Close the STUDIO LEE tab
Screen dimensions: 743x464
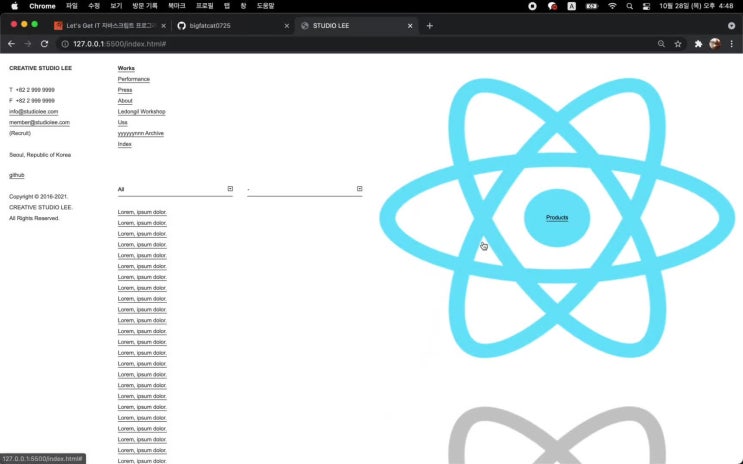click(x=410, y=26)
